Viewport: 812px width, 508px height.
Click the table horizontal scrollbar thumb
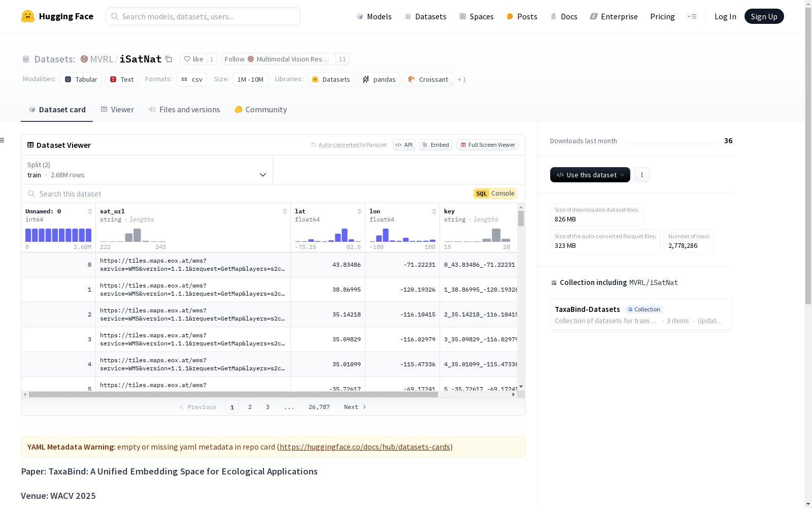pyautogui.click(x=233, y=394)
